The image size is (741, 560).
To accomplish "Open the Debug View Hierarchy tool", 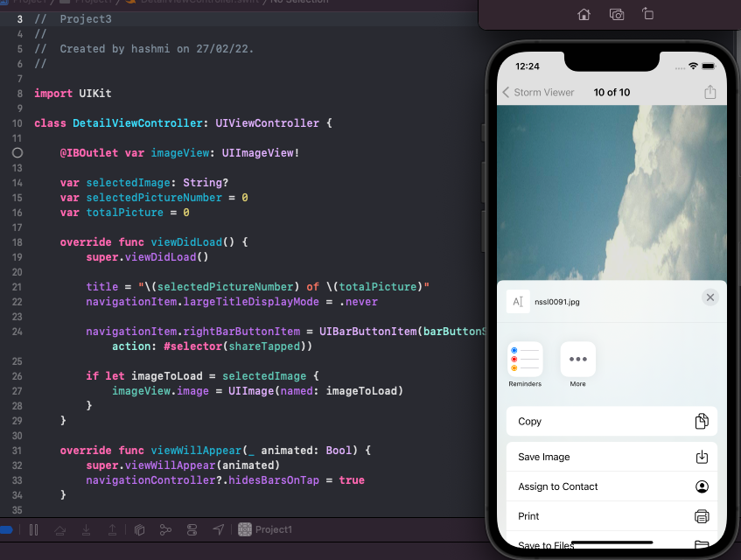I will click(140, 529).
